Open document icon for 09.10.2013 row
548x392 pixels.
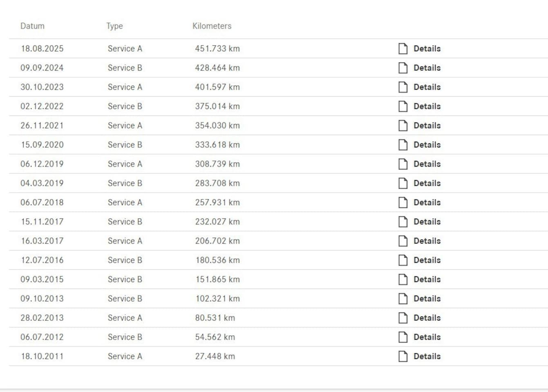pyautogui.click(x=403, y=298)
